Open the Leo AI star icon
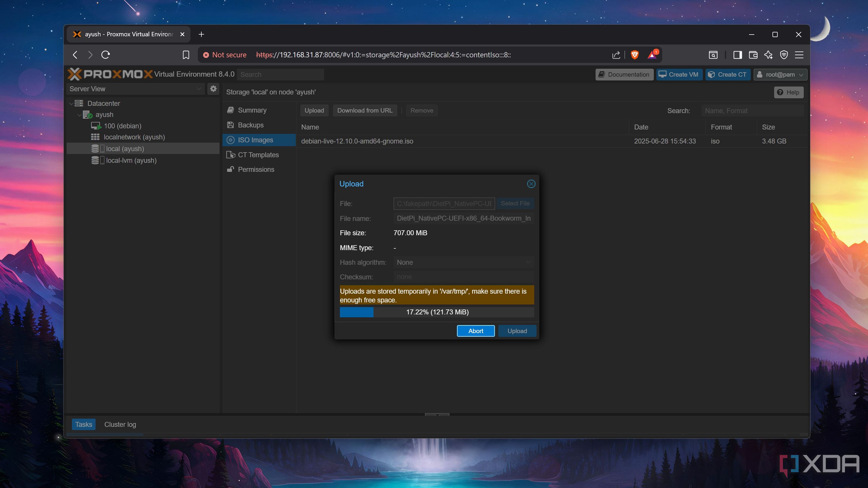 (x=768, y=55)
